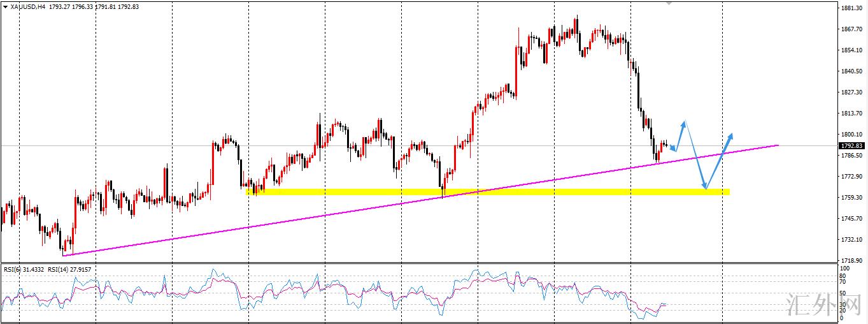Click the gray chart shift triangle marker
This screenshot has width=868, height=324.
click(669, 3)
